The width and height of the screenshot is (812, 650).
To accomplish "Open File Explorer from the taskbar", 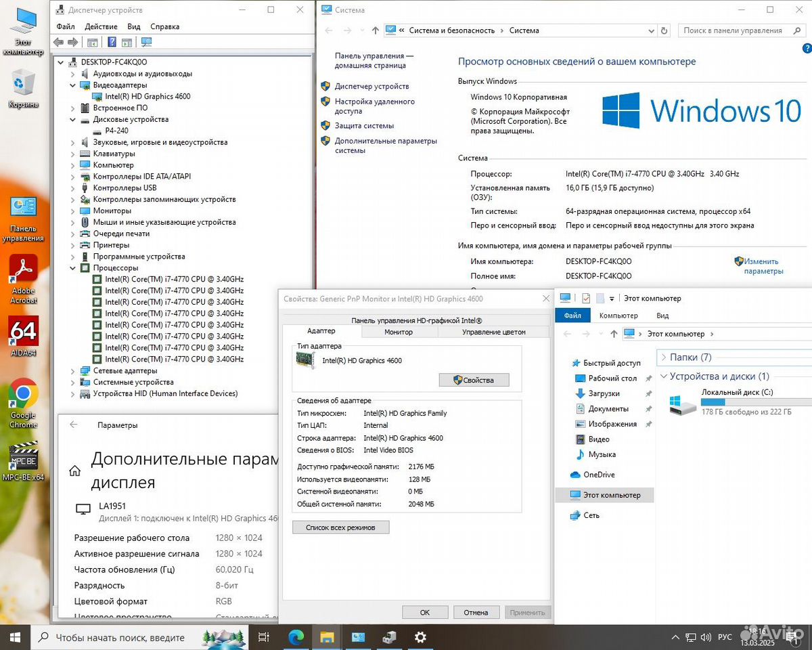I will click(x=327, y=637).
